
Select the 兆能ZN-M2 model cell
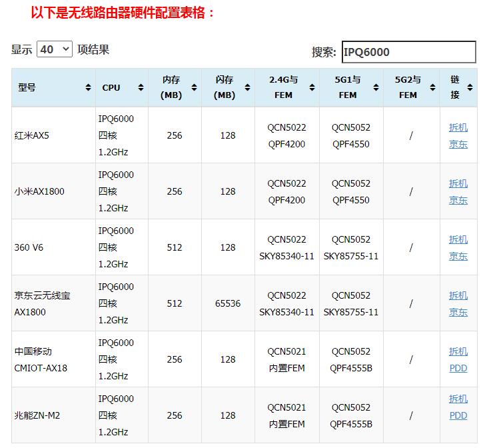coord(53,415)
